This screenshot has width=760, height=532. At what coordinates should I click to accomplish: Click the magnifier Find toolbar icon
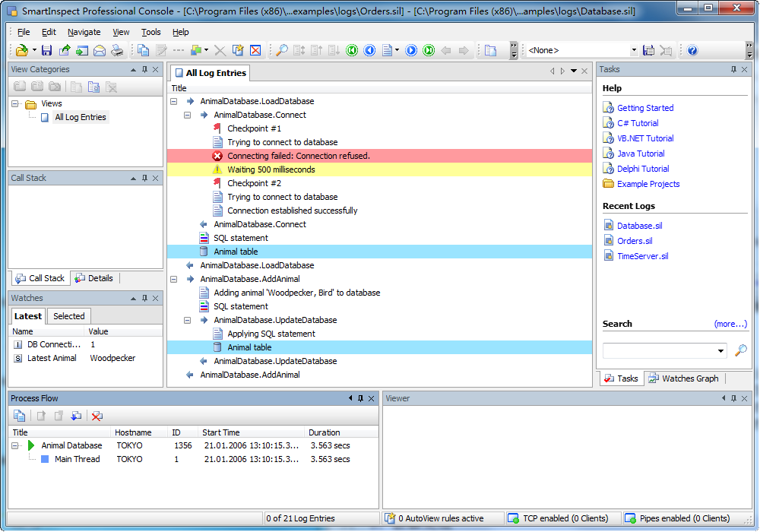[282, 50]
